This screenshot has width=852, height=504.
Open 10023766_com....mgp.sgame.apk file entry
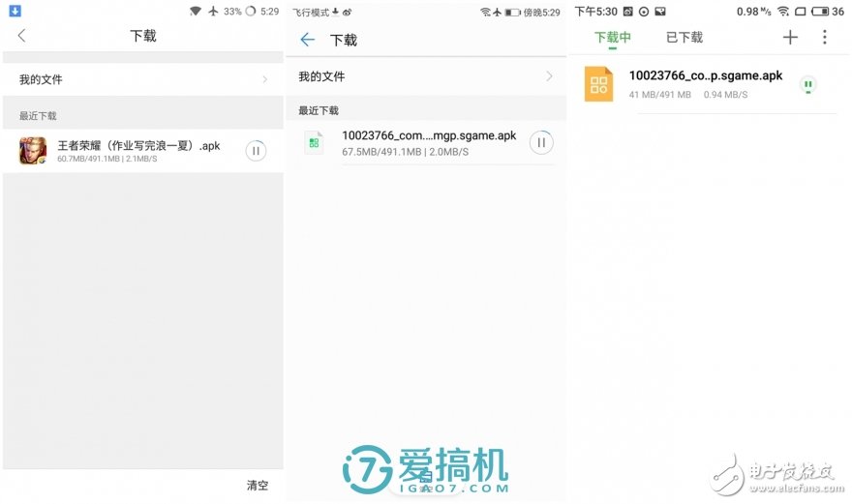pos(428,136)
